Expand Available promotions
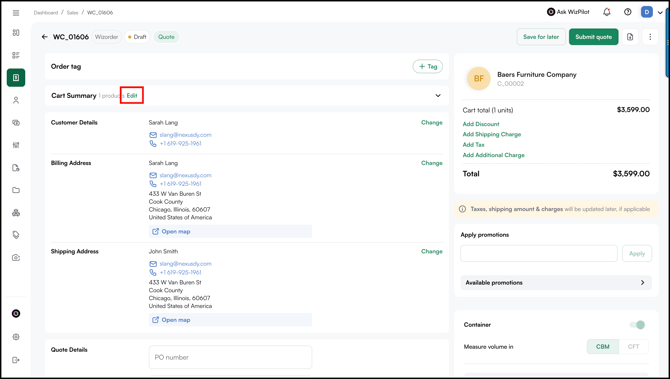 coord(556,282)
